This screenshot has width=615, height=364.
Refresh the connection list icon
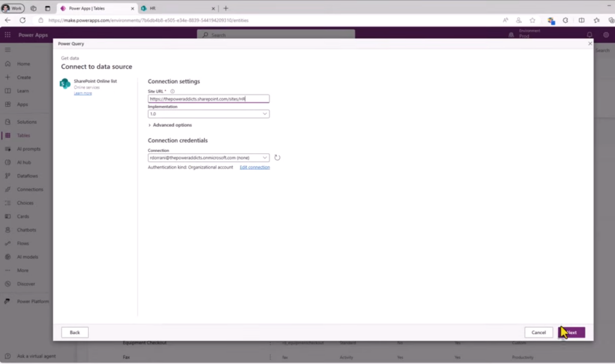click(x=277, y=158)
